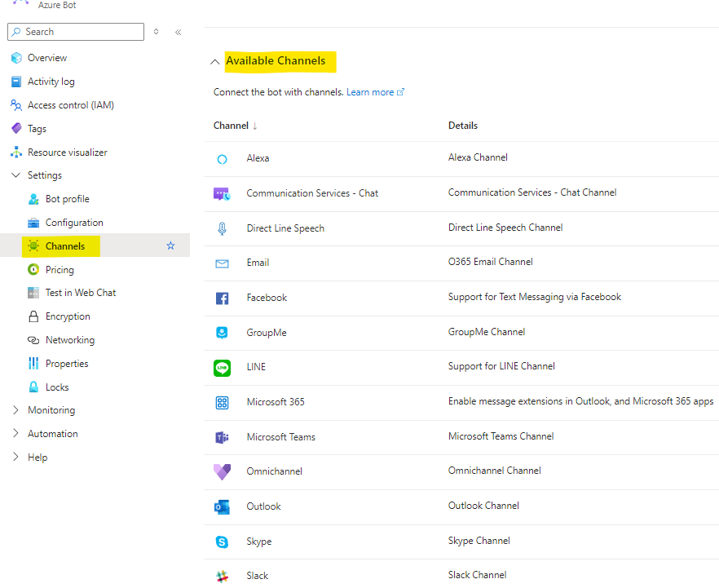719x588 pixels.
Task: Open the Activity log menu item
Action: pos(51,82)
